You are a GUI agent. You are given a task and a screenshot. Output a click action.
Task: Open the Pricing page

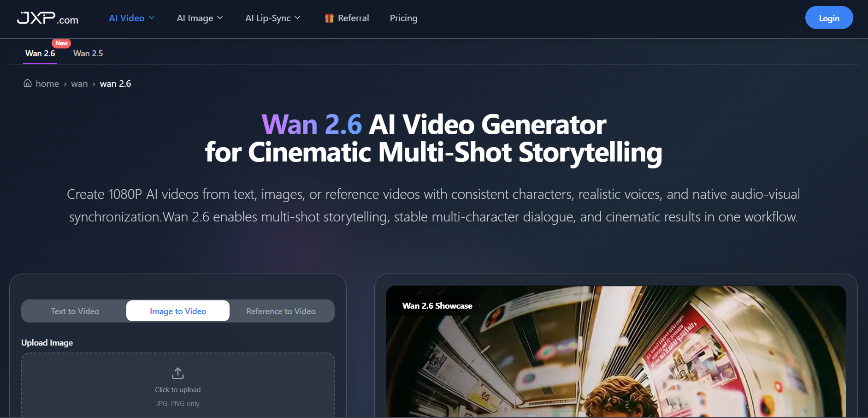pos(403,18)
